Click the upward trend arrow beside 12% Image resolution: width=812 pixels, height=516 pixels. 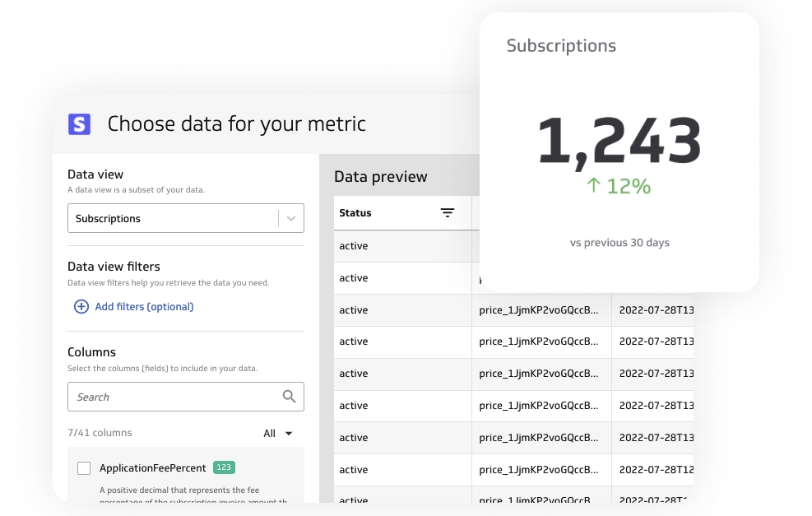pyautogui.click(x=595, y=186)
